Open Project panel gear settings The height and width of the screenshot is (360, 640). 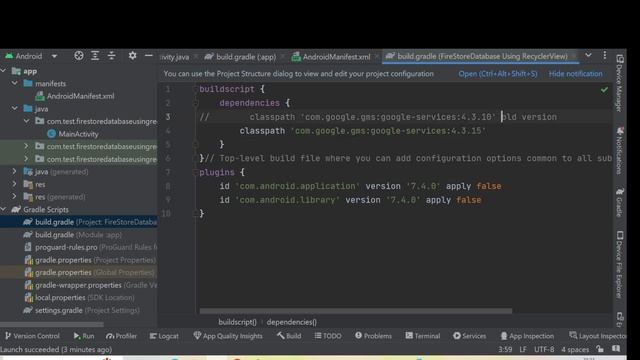(x=132, y=56)
